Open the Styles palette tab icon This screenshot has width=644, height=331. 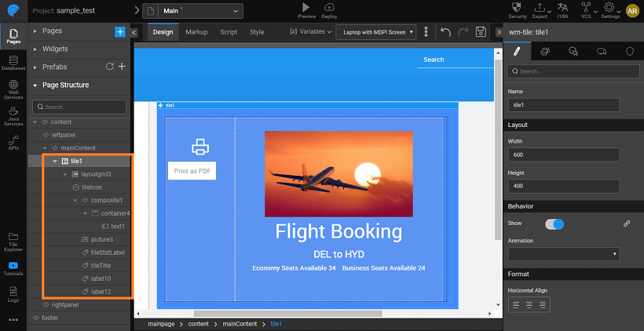545,51
